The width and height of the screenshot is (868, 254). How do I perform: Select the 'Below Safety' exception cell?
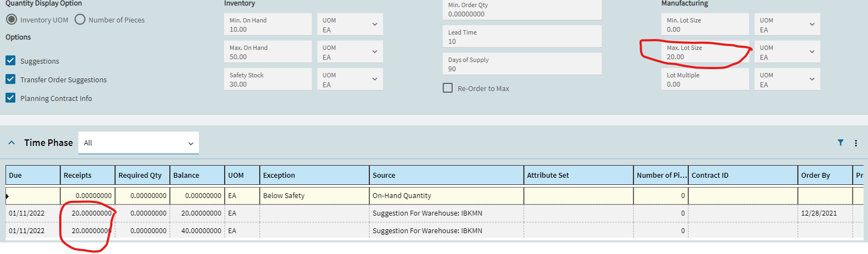coord(315,195)
